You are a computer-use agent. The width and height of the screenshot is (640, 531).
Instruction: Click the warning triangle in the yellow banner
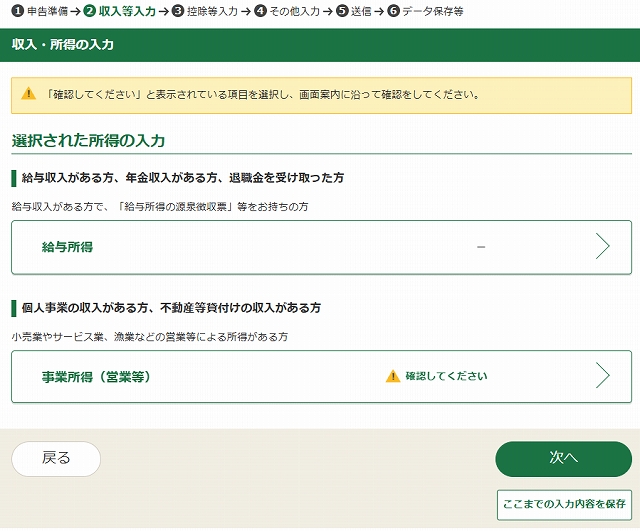pos(28,96)
